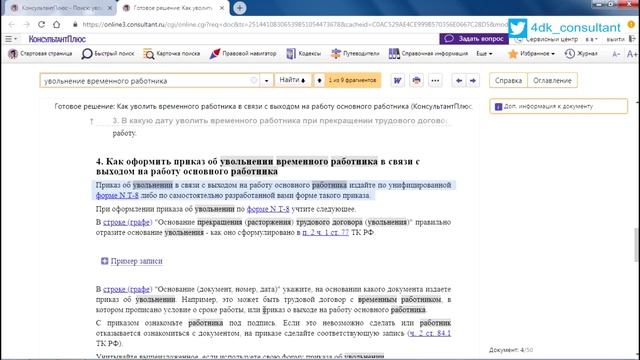The image size is (640, 360).
Task: Open Быстрый поиск
Action: [108, 53]
